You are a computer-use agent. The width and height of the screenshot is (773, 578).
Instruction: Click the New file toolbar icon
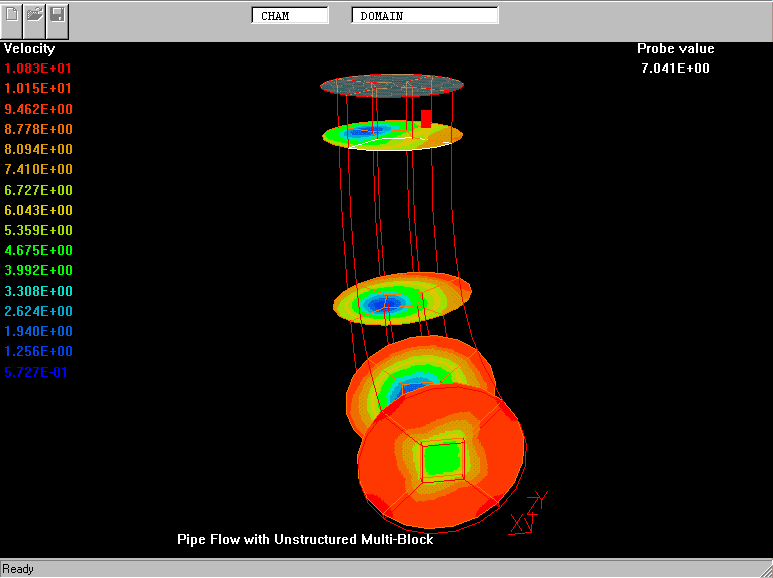13,15
